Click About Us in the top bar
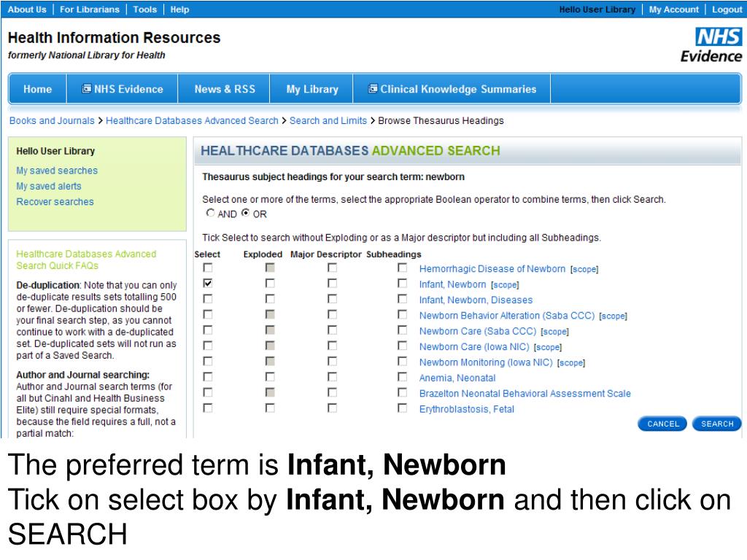Image resolution: width=747 pixels, height=560 pixels. coord(27,9)
